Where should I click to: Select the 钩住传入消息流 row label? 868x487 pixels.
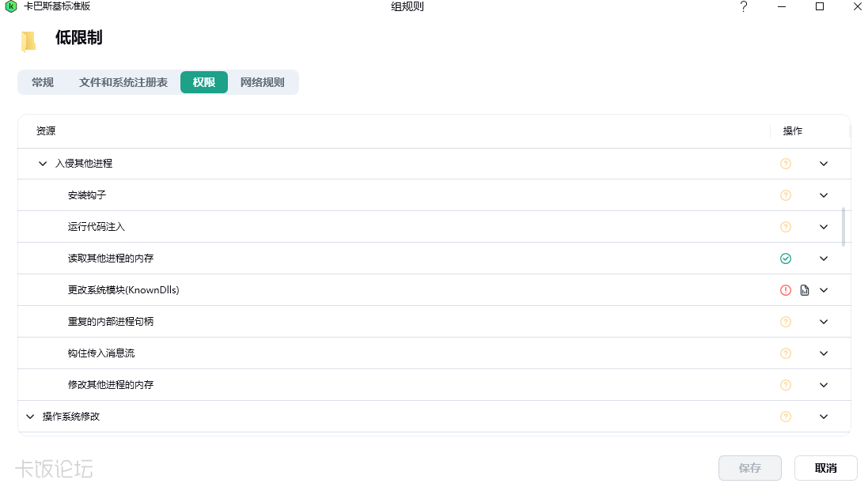coord(101,353)
